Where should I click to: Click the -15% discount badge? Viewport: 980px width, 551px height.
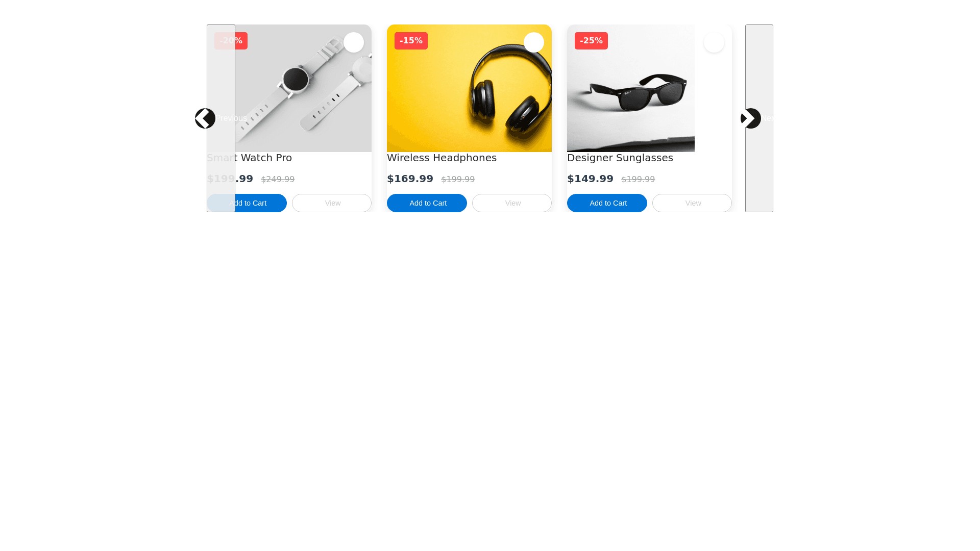pos(411,41)
